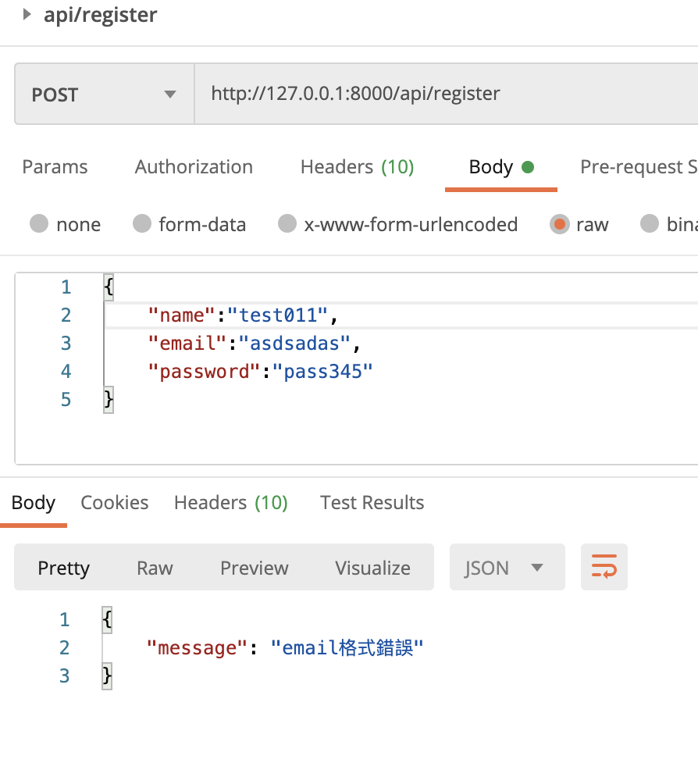Screen dimensions: 698x784
Task: Open the POST method dropdown
Action: (x=103, y=95)
